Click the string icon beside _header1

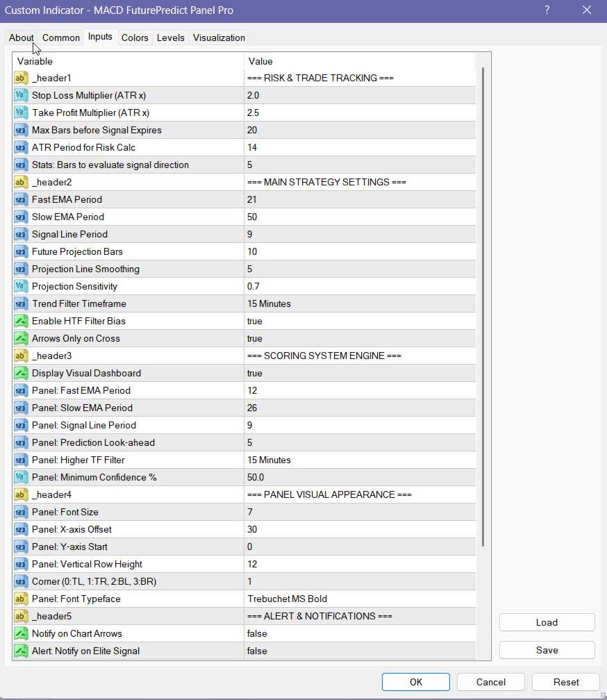pos(21,78)
